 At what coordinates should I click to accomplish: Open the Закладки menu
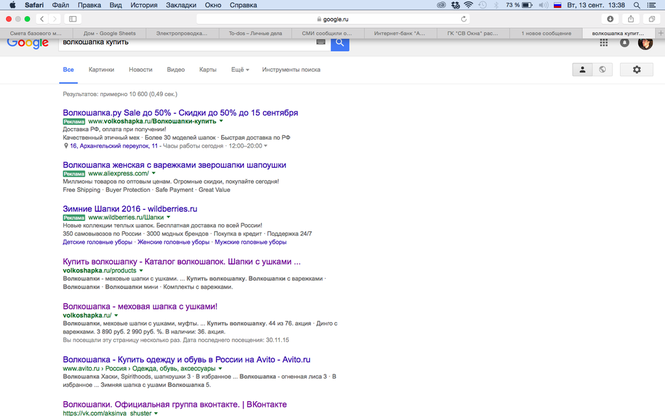coord(181,5)
